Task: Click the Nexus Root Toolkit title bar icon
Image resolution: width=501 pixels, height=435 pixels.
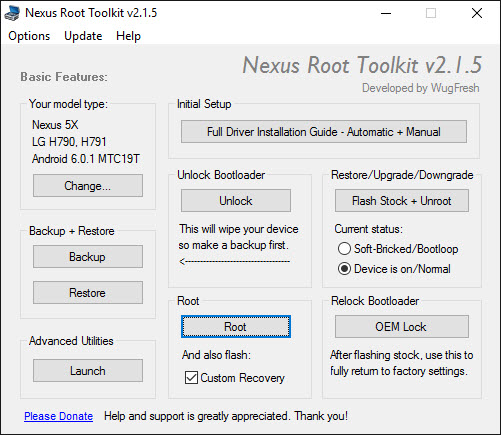Action: point(12,13)
